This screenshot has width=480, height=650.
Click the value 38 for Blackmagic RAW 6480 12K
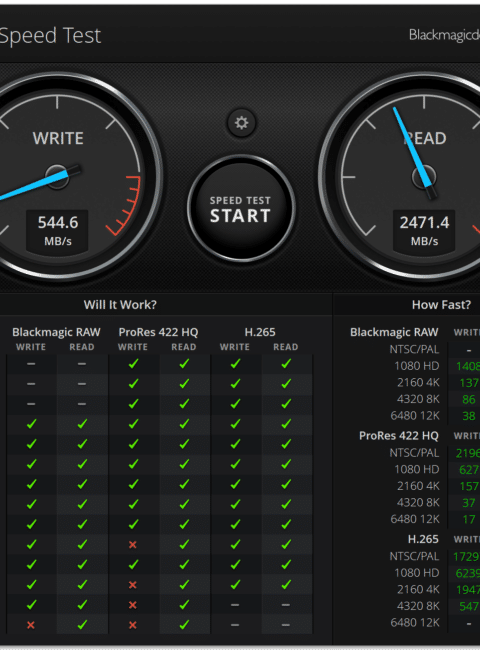(x=469, y=416)
